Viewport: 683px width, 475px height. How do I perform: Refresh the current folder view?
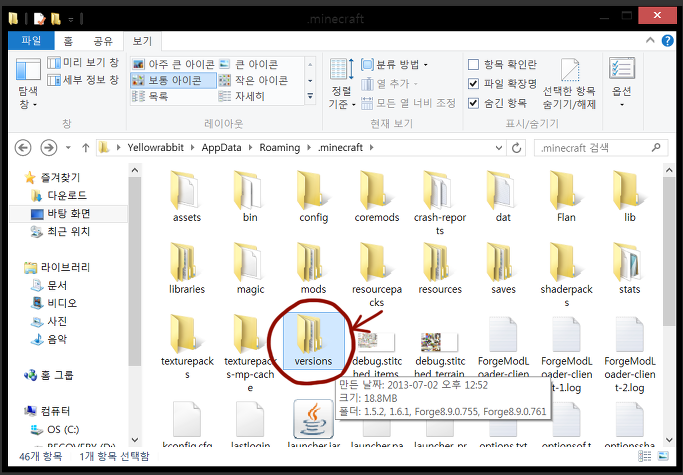[516, 148]
